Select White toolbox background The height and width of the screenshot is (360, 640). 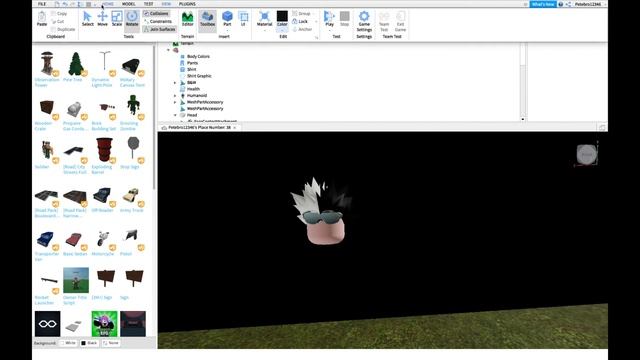click(x=68, y=343)
